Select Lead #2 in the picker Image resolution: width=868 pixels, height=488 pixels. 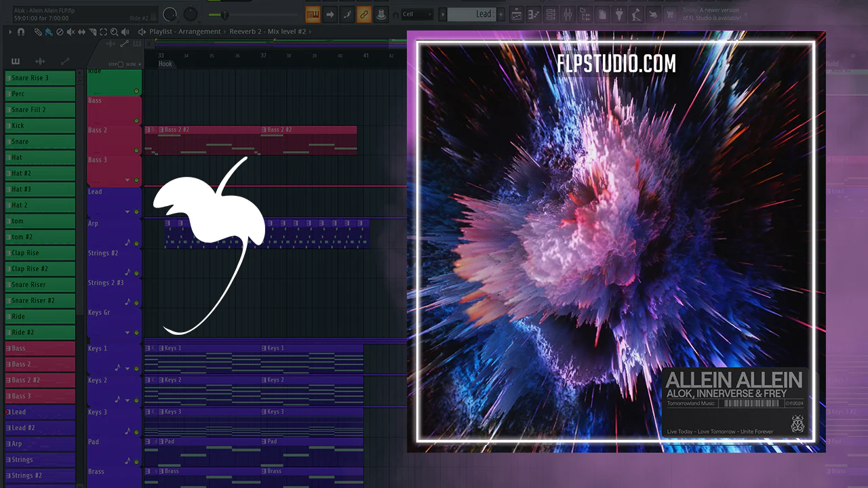click(x=40, y=428)
